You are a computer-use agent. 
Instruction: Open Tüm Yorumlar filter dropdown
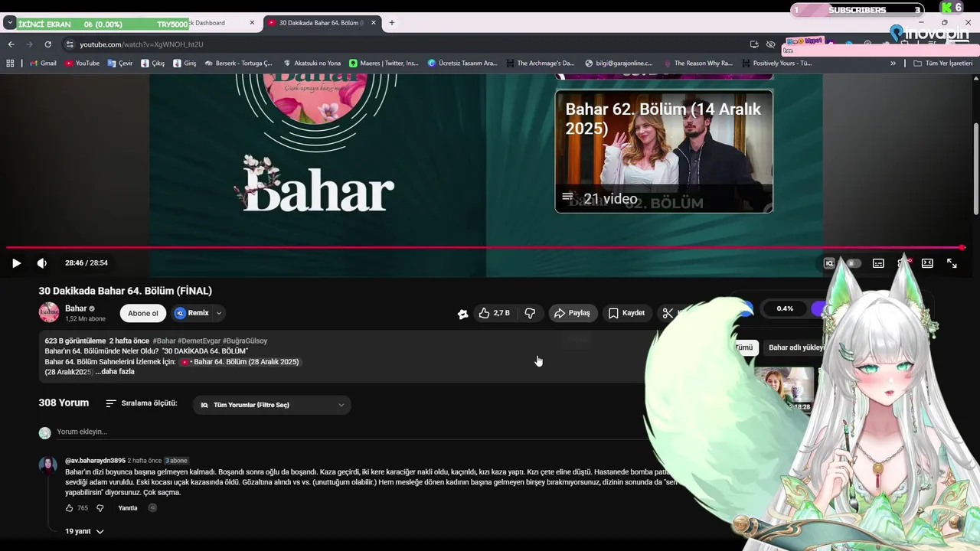coord(272,405)
